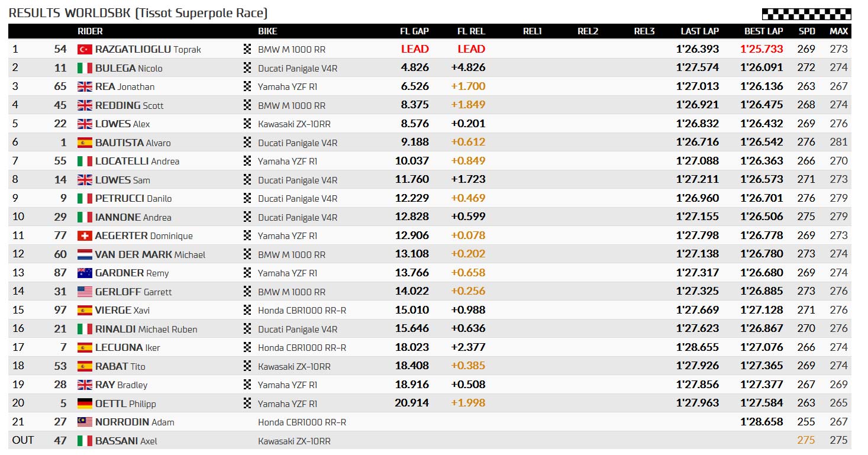
Task: Select the Dutch flag beside Van der Mark
Action: [85, 254]
